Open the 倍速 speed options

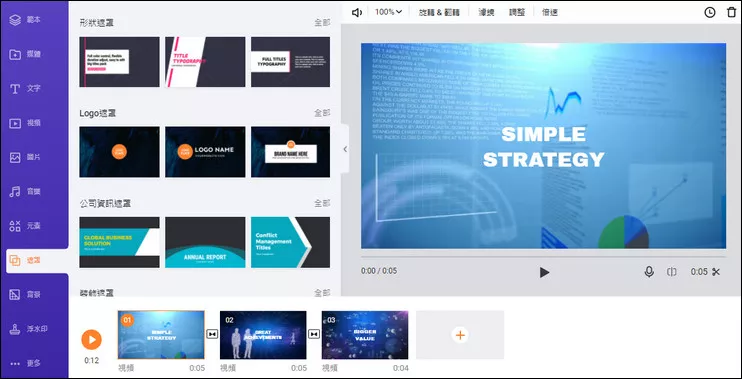(x=549, y=12)
